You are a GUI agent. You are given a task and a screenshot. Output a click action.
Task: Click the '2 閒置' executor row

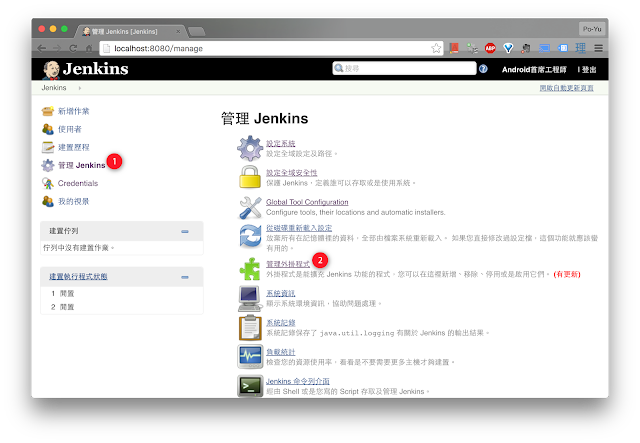(x=122, y=307)
